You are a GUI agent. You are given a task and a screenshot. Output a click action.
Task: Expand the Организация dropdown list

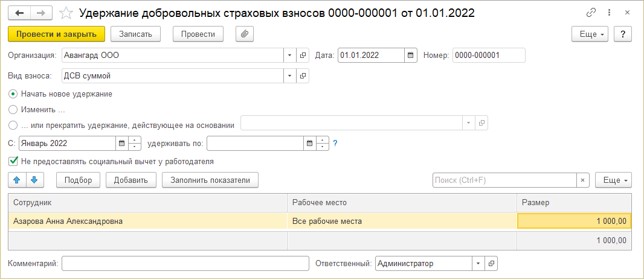[289, 56]
